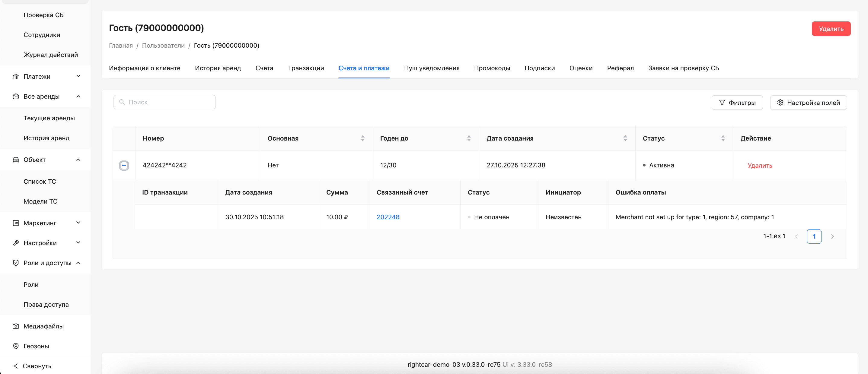Expand the Платежи sidebar chevron
This screenshot has height=374, width=868.
pyautogui.click(x=78, y=76)
